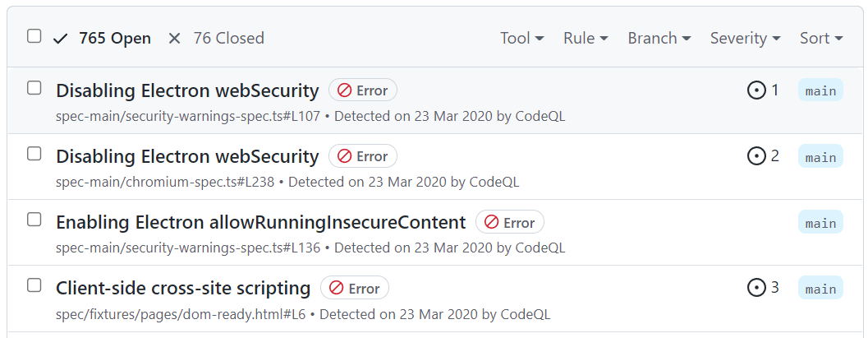Click the issue count icon showing 1
The width and height of the screenshot is (868, 338).
(756, 90)
